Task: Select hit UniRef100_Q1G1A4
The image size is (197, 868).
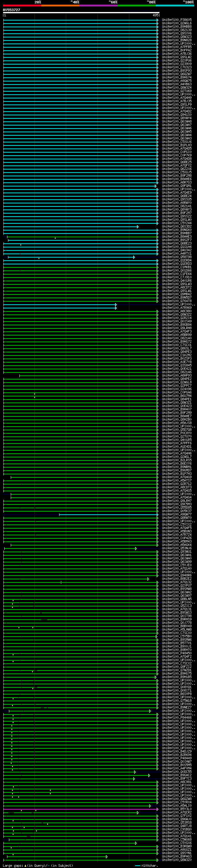Action: tap(176, 247)
